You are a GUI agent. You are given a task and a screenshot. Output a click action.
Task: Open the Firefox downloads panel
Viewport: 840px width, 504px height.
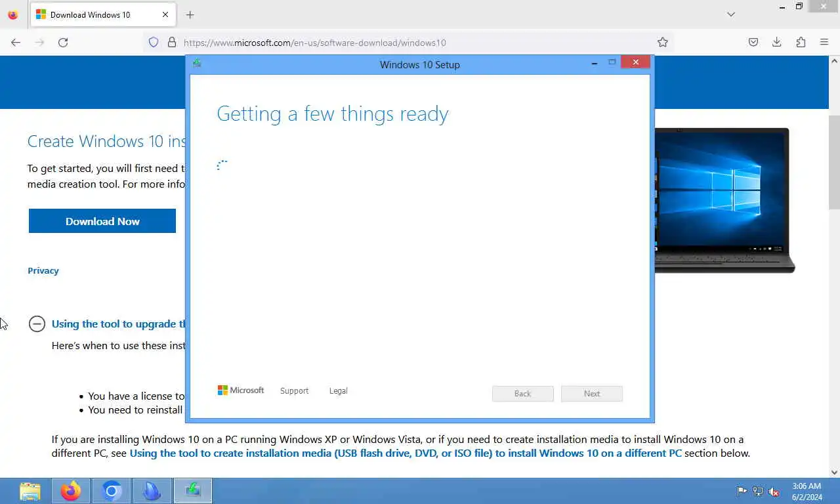[777, 42]
